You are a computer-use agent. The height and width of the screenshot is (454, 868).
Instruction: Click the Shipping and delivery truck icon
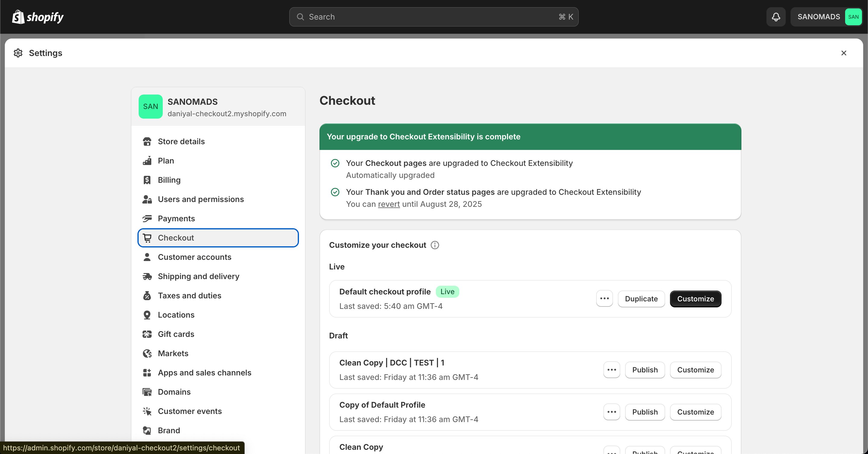(147, 276)
